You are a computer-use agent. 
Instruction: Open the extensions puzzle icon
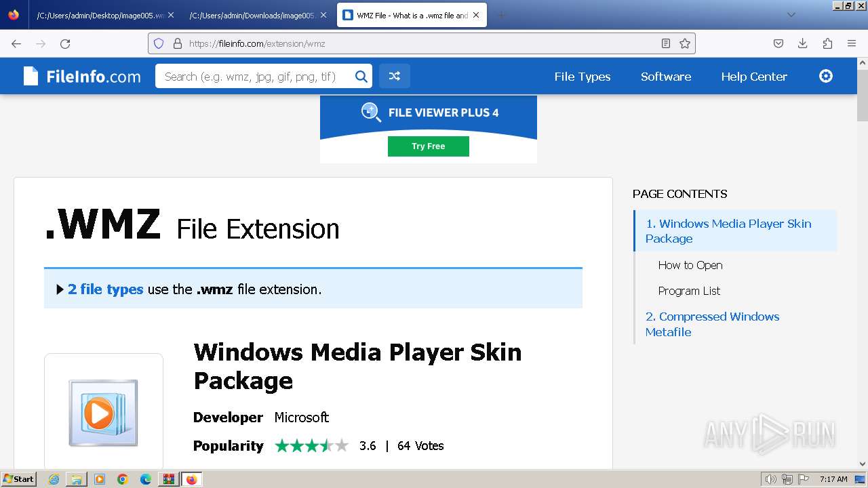click(x=827, y=43)
